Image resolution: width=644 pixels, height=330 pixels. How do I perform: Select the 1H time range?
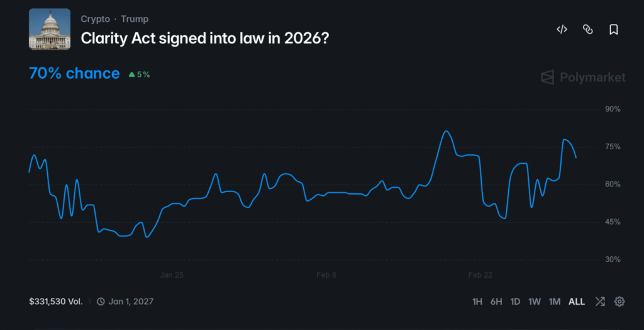(477, 302)
